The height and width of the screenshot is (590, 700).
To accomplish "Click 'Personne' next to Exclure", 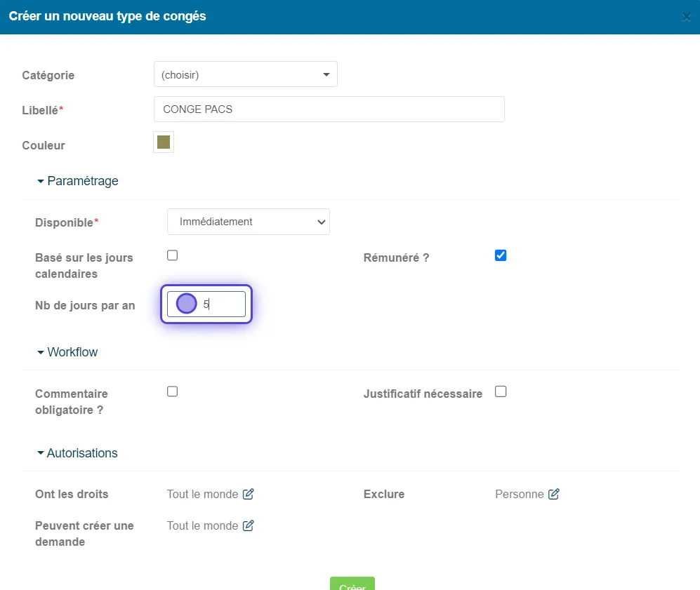I will (519, 494).
